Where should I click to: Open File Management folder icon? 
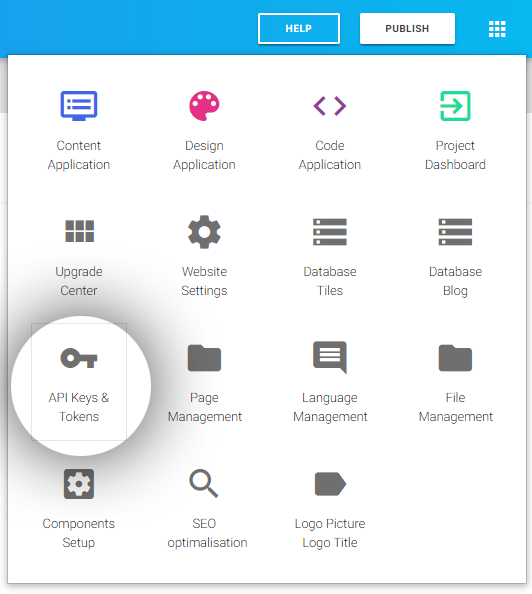click(x=455, y=358)
